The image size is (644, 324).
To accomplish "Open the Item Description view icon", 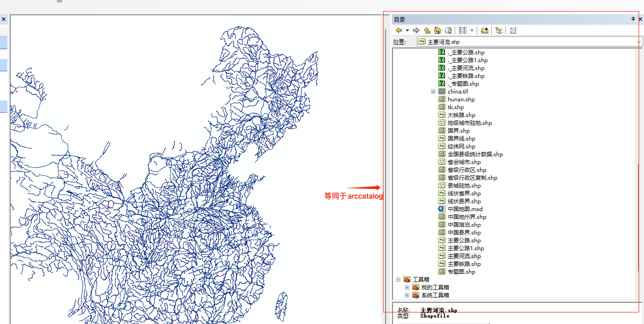I will pyautogui.click(x=513, y=30).
